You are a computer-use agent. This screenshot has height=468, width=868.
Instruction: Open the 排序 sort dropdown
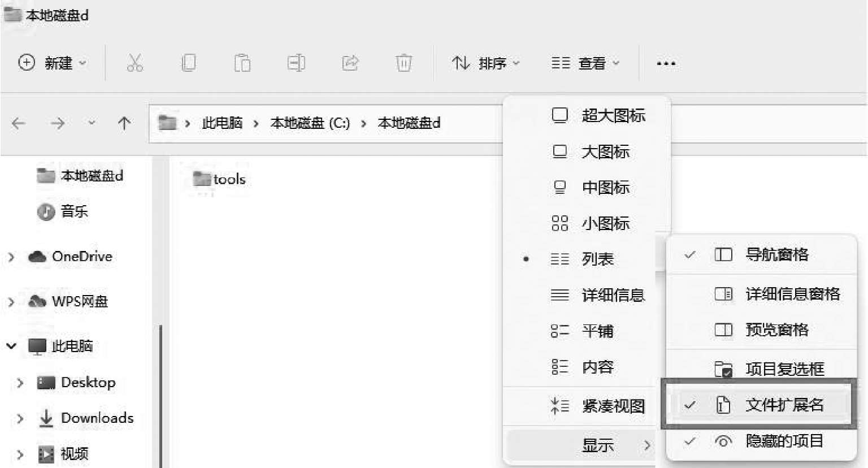485,63
